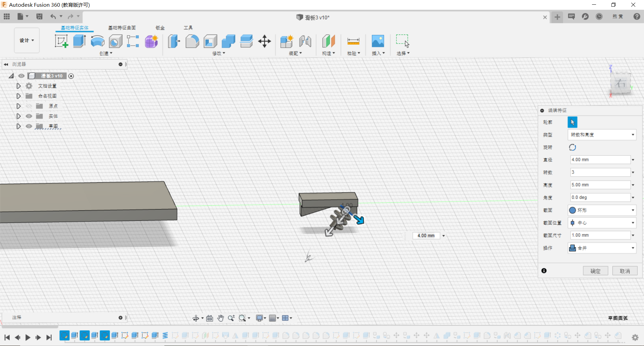Select the Revolve tool icon
This screenshot has height=346, width=644.
coord(98,41)
